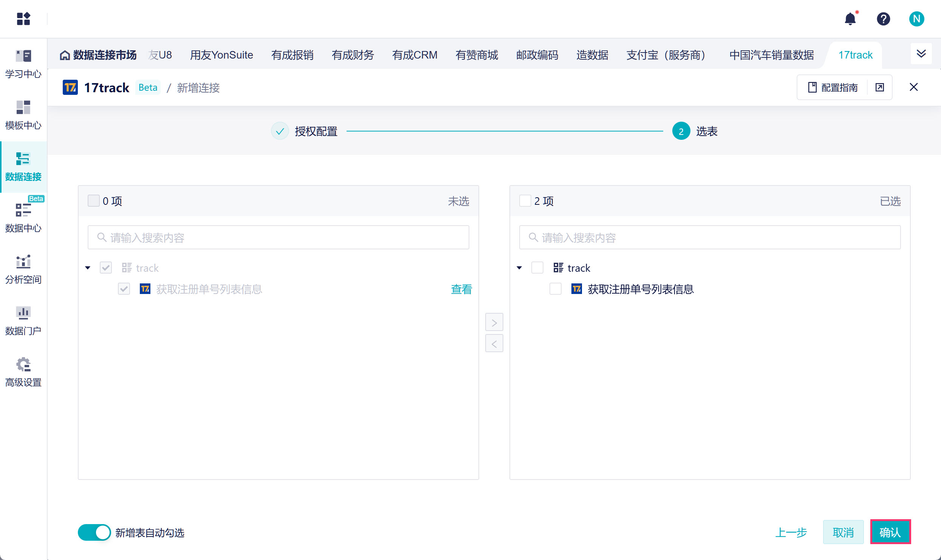Click the track label in 已选 panel
This screenshot has width=941, height=560.
click(579, 268)
